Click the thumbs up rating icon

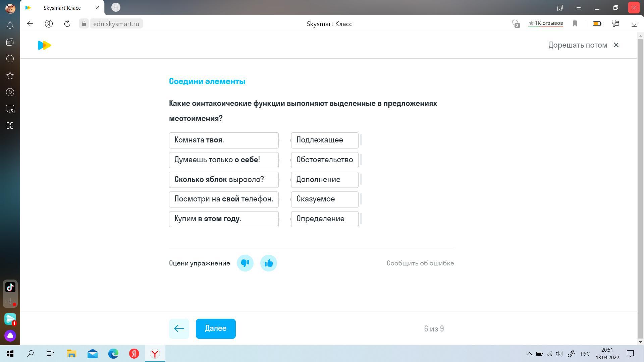click(268, 263)
